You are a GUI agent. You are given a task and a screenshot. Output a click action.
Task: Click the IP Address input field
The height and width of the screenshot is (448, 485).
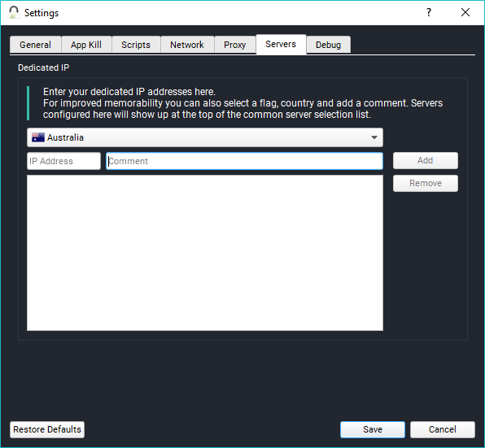[x=63, y=161]
